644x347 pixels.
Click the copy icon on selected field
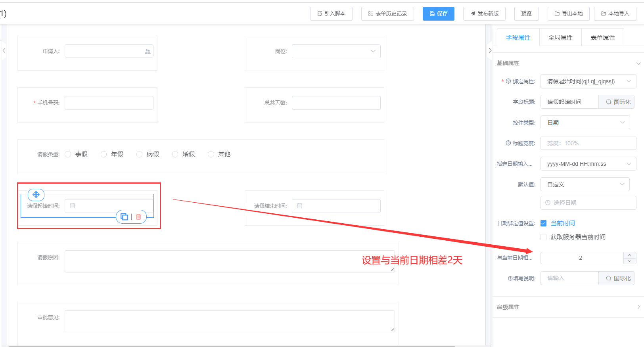pyautogui.click(x=124, y=217)
